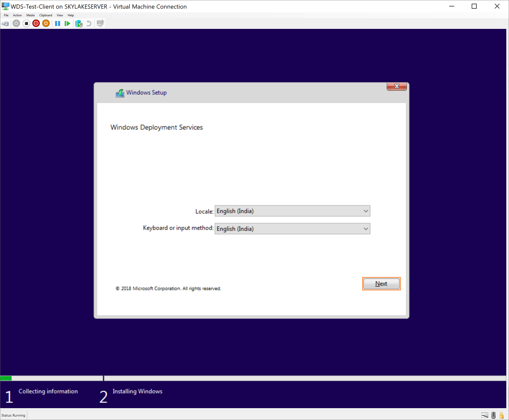
Task: Click the orange Save state icon
Action: (x=46, y=24)
